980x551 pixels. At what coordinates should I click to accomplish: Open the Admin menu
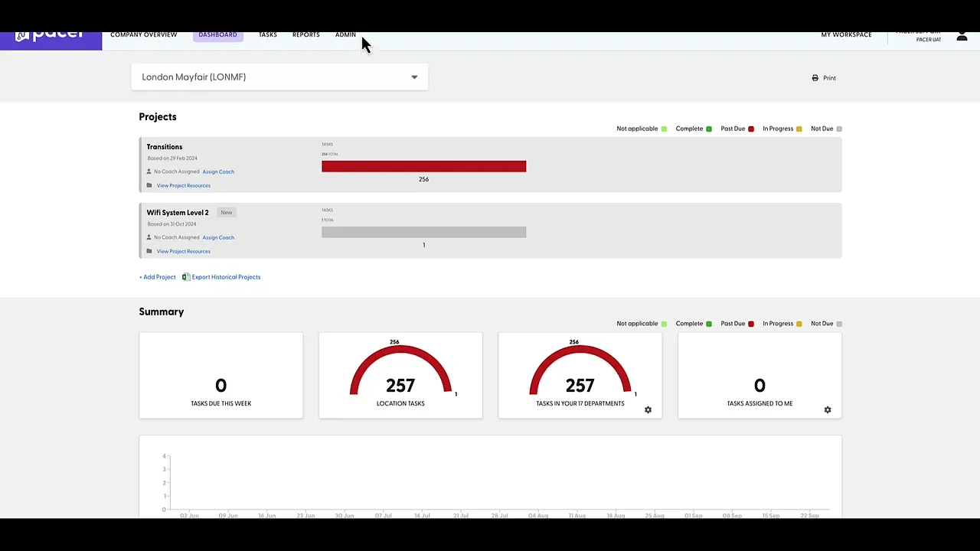click(x=345, y=35)
